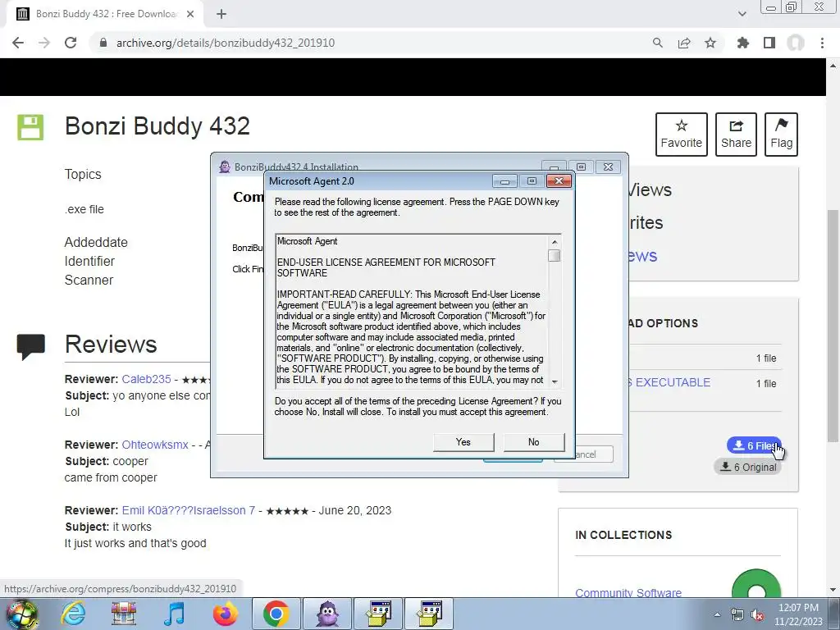Image resolution: width=840 pixels, height=630 pixels.
Task: Click the '.exe file' topic text
Action: click(x=84, y=209)
